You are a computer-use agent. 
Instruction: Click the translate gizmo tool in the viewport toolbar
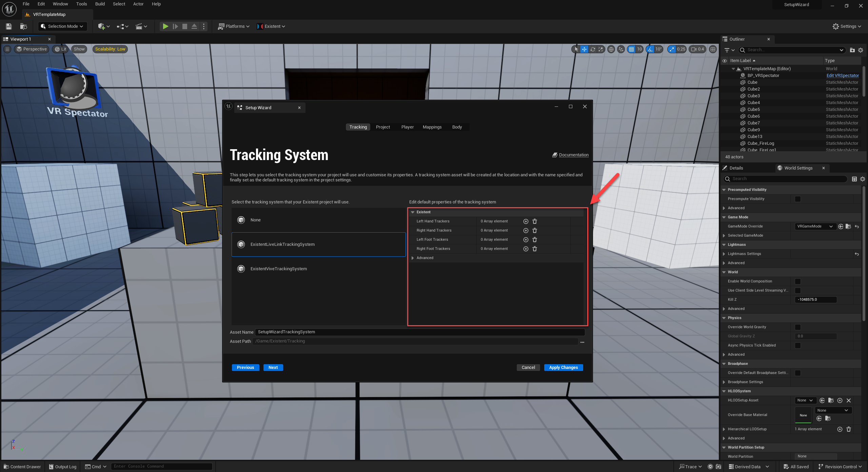click(584, 49)
